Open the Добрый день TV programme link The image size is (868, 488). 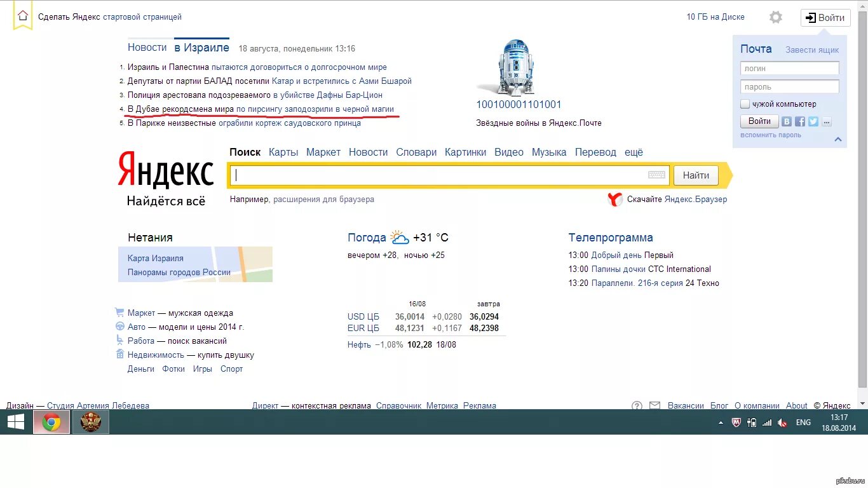click(x=616, y=255)
